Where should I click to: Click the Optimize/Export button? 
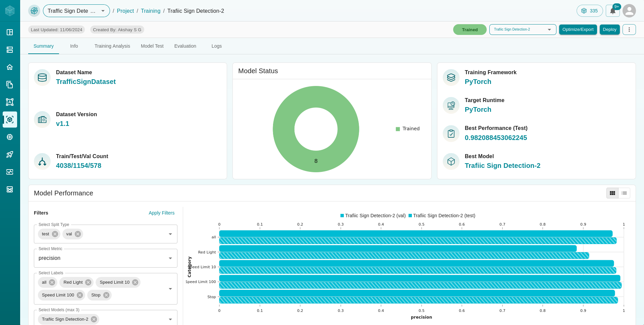578,30
